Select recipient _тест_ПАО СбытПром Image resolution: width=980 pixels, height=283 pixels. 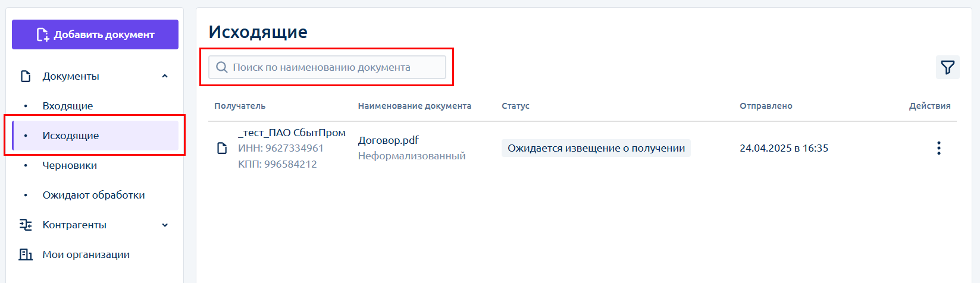pos(292,133)
